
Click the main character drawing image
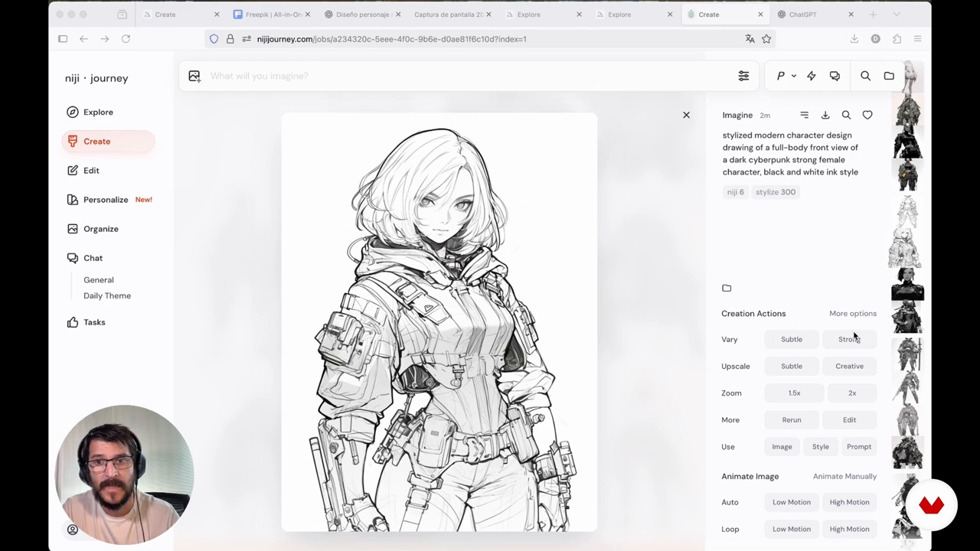click(439, 322)
